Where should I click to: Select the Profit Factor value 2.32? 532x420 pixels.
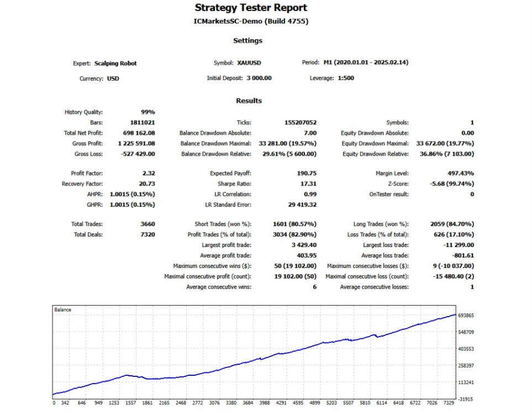[x=149, y=174]
